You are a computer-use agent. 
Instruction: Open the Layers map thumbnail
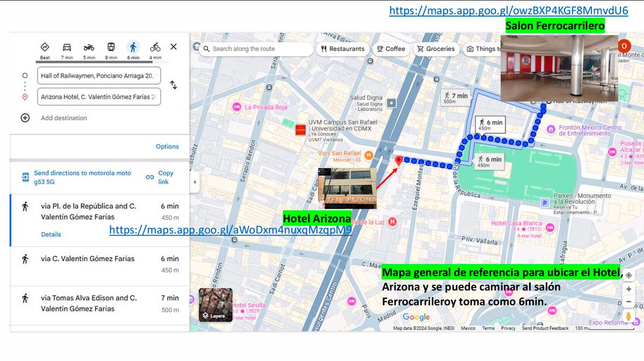(x=216, y=305)
